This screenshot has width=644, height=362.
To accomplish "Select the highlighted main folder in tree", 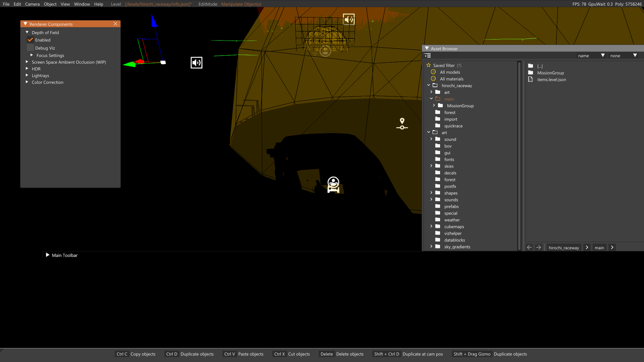I will (x=449, y=99).
